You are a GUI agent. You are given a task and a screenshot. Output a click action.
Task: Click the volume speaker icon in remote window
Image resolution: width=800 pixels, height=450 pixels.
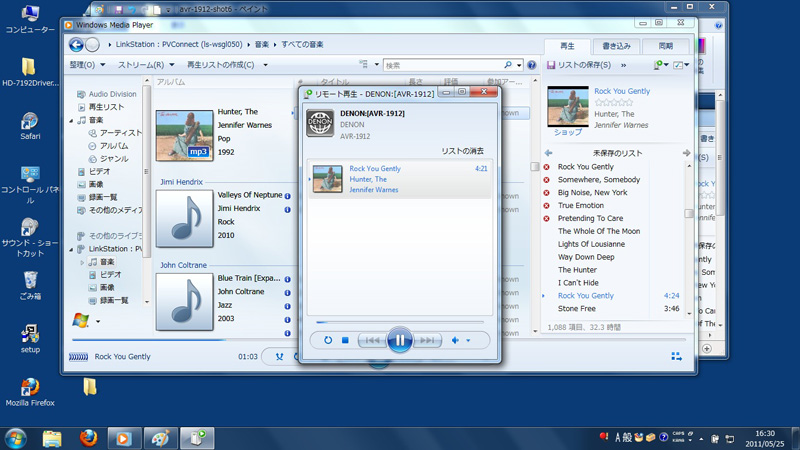455,340
